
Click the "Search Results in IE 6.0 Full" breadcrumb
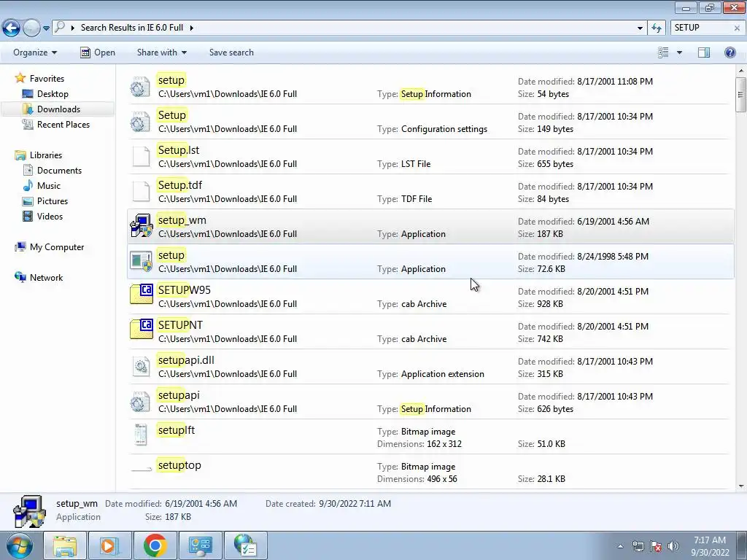132,28
